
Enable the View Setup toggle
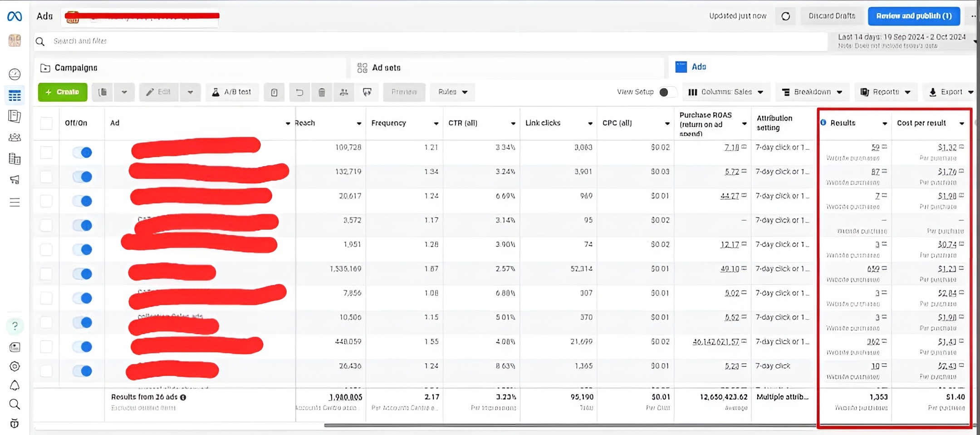pyautogui.click(x=666, y=92)
